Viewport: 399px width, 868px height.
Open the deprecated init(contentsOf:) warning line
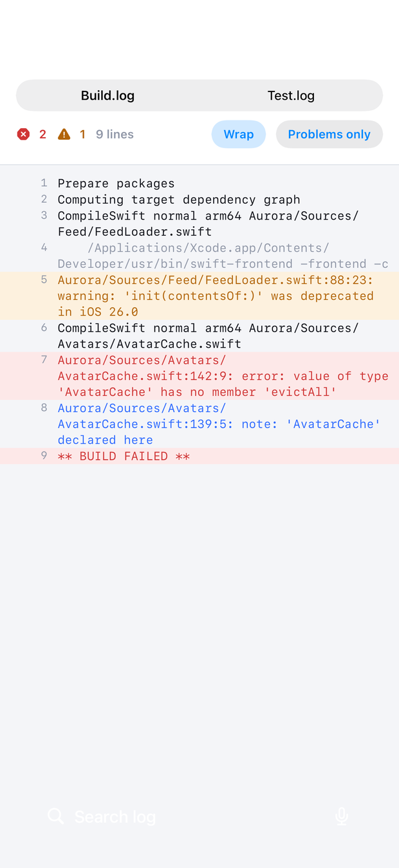coord(199,296)
